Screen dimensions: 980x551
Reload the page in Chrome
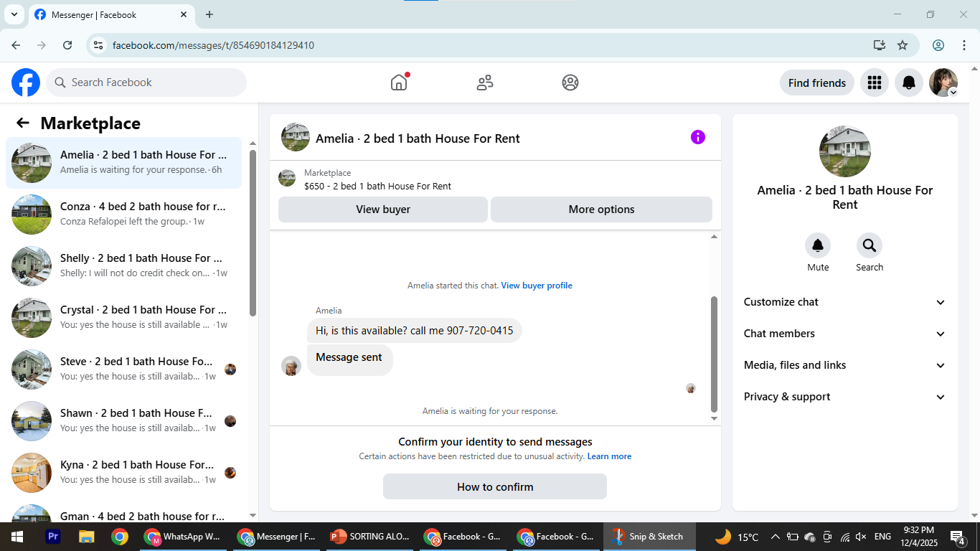pyautogui.click(x=67, y=45)
